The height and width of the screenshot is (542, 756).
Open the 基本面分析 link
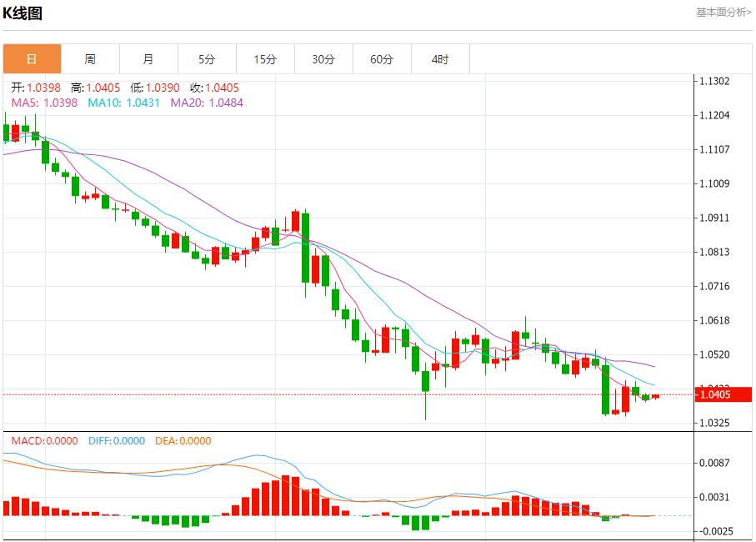pyautogui.click(x=723, y=13)
